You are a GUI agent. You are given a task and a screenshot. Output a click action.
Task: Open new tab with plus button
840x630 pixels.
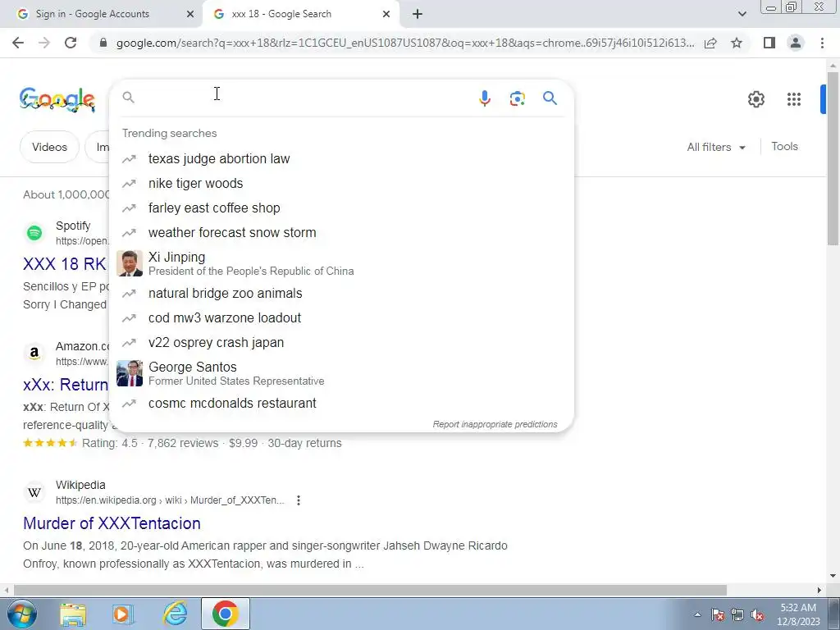click(x=418, y=14)
